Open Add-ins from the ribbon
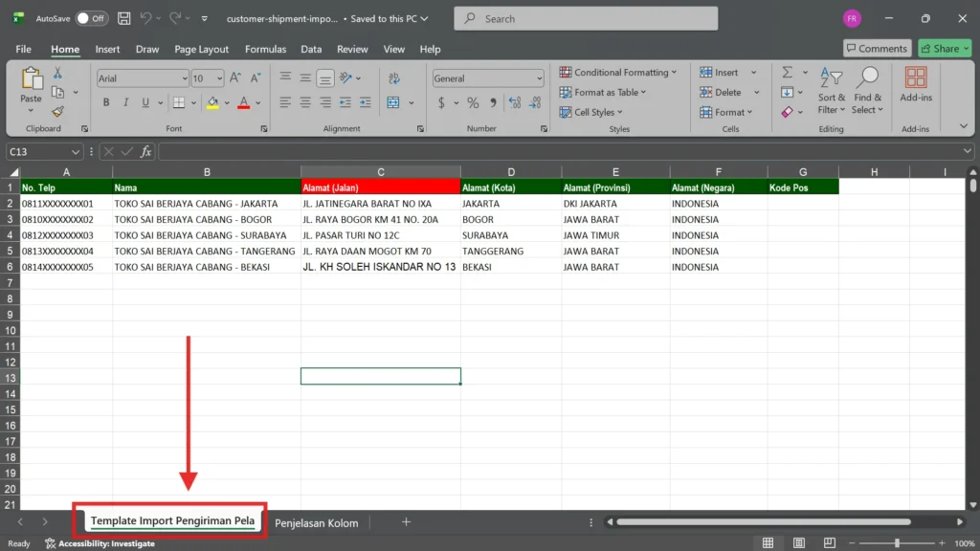980x551 pixels. point(916,84)
